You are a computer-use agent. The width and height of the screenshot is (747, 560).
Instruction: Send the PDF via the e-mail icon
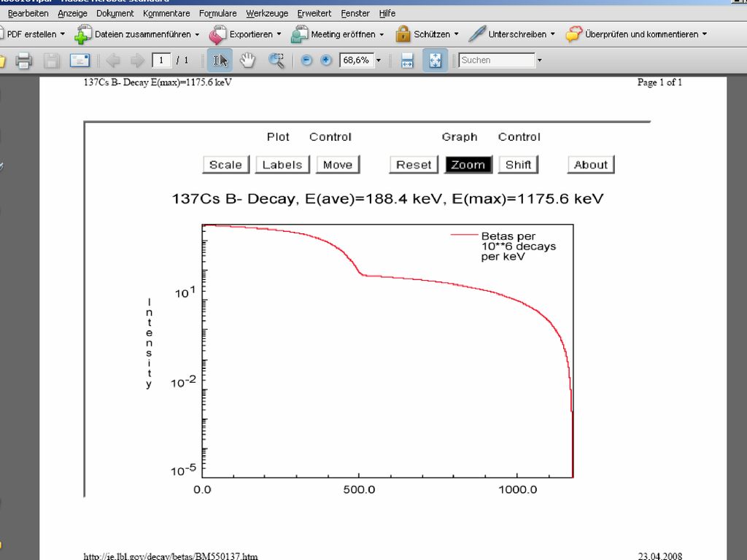coord(80,61)
